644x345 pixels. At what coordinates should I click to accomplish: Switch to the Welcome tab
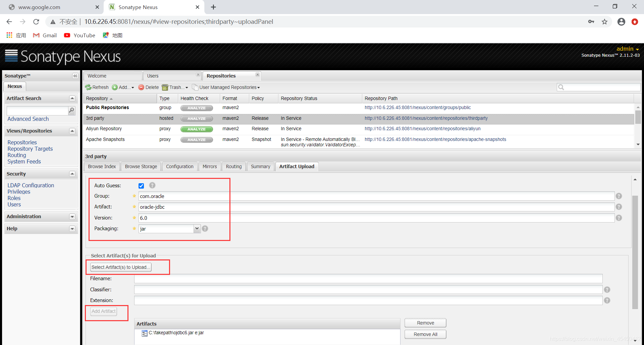point(113,76)
